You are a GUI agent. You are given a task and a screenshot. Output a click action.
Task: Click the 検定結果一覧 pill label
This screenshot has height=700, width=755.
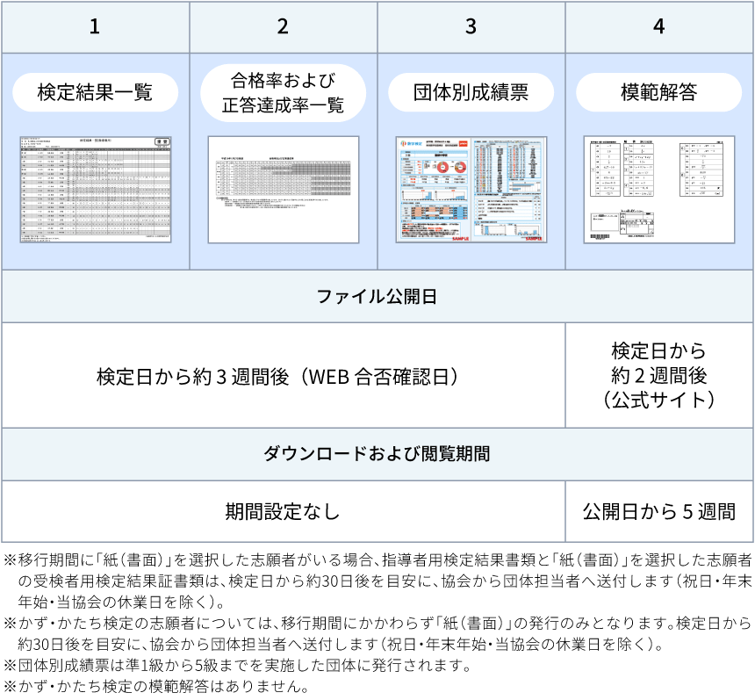(x=95, y=92)
